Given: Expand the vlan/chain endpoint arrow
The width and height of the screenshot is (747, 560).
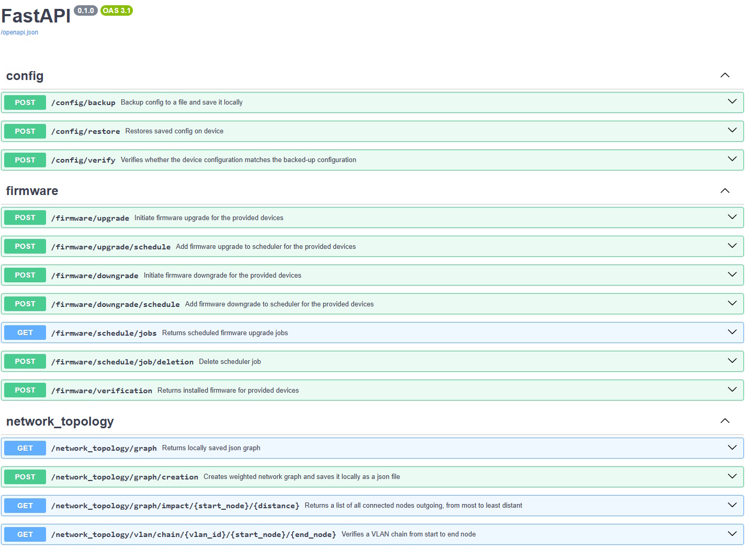Looking at the screenshot, I should (x=732, y=534).
